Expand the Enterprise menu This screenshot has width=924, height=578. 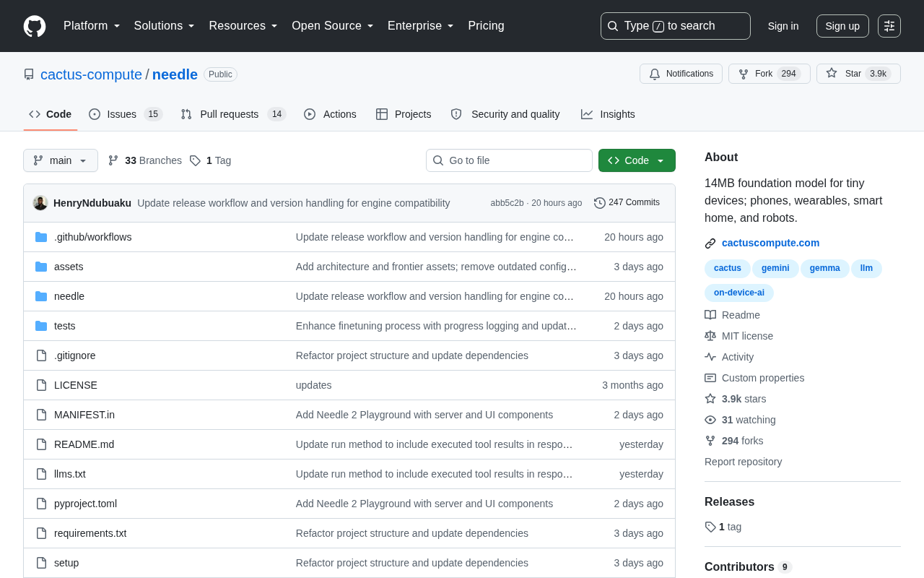pos(421,26)
